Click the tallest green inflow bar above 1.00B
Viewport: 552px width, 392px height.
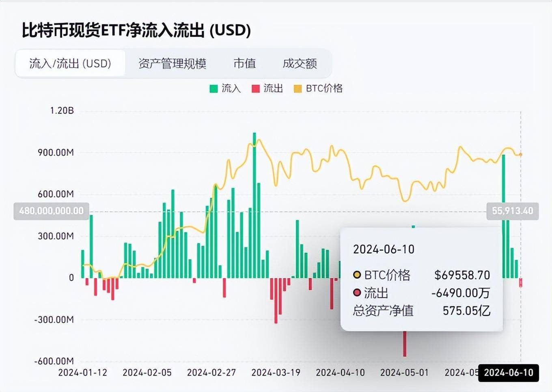tap(254, 205)
